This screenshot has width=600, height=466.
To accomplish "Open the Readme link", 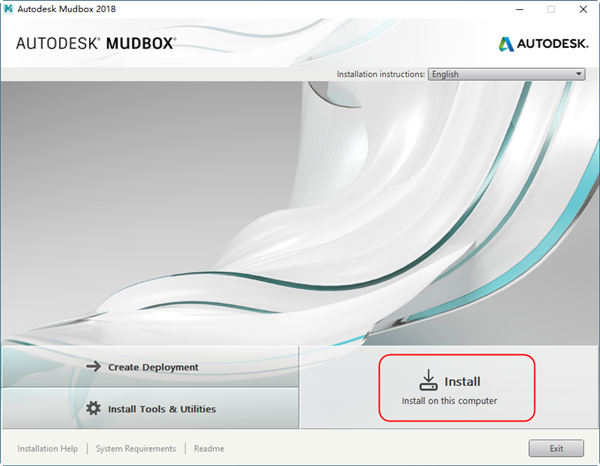I will [209, 448].
